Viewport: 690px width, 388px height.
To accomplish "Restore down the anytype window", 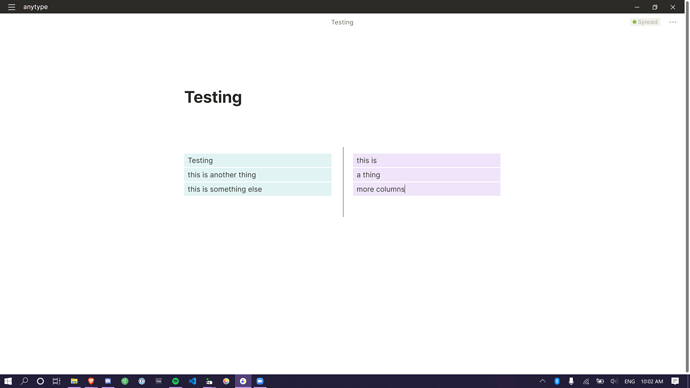I will click(x=655, y=7).
